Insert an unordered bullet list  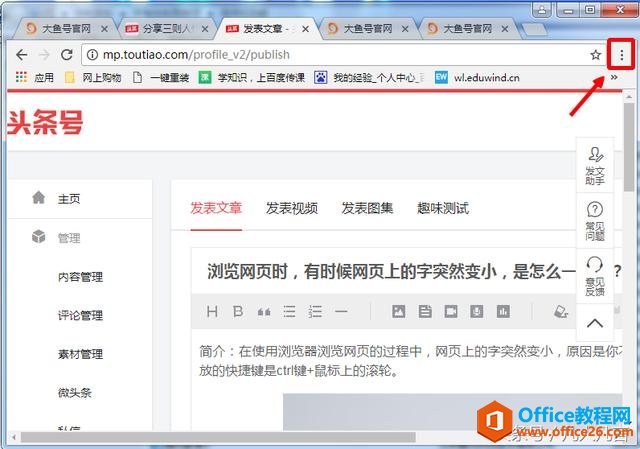pyautogui.click(x=289, y=312)
